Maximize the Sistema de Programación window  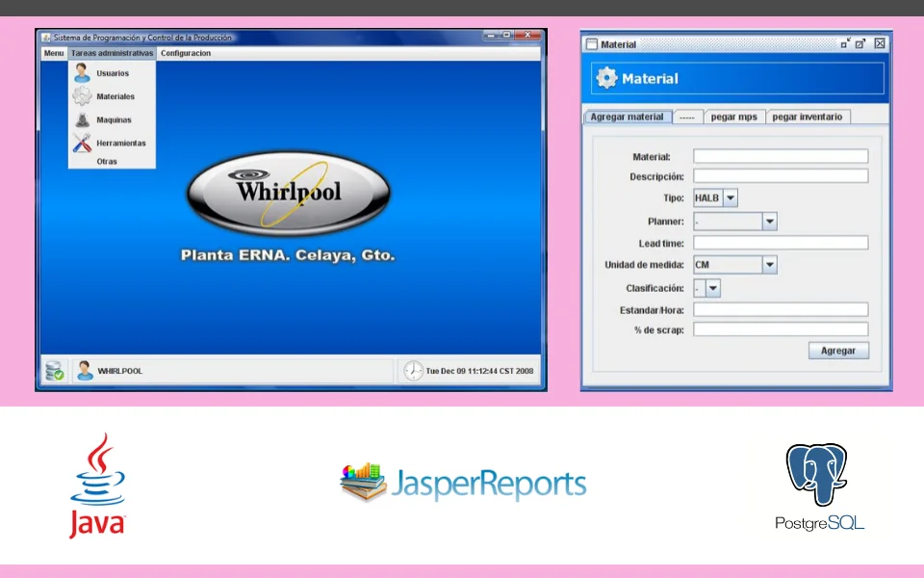pos(506,36)
